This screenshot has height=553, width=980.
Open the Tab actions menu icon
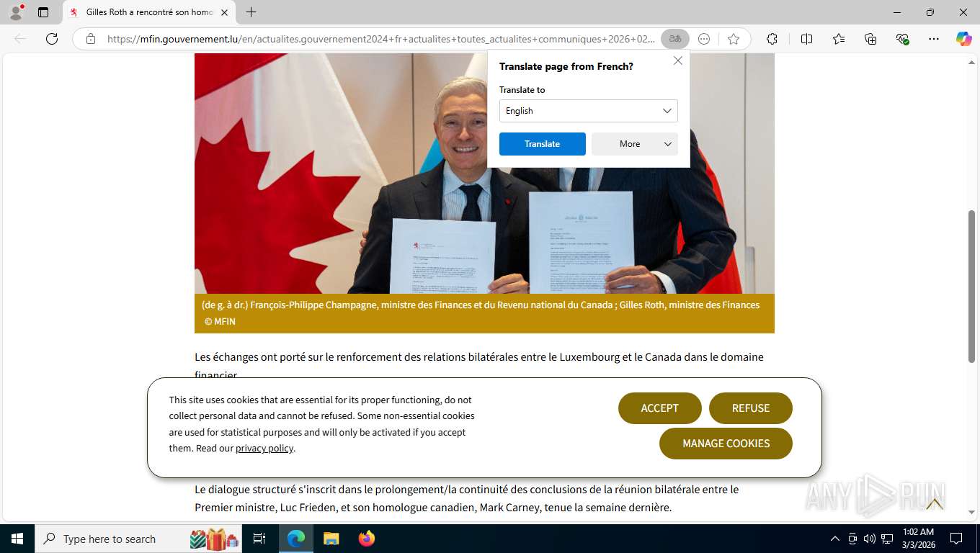(x=43, y=12)
